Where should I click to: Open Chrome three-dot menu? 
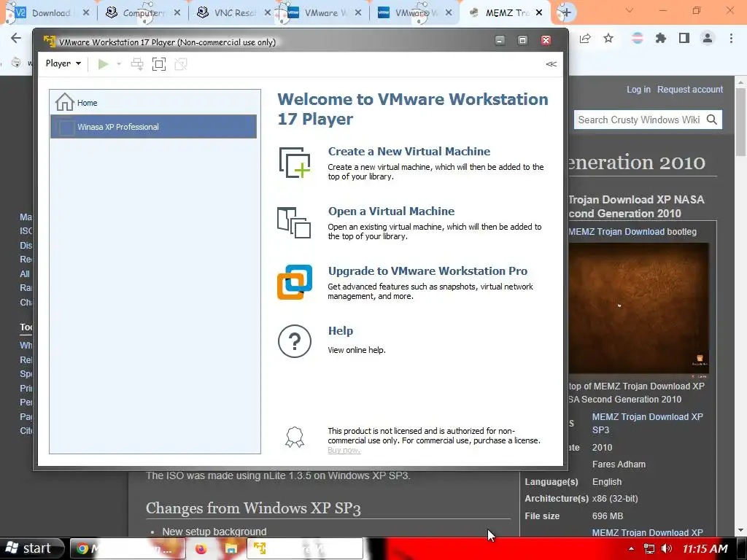point(731,38)
